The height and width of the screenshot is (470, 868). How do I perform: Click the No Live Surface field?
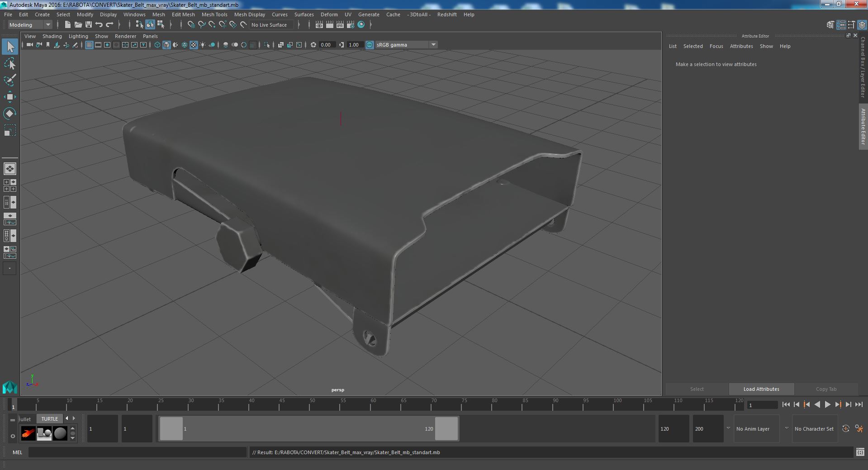coord(271,25)
